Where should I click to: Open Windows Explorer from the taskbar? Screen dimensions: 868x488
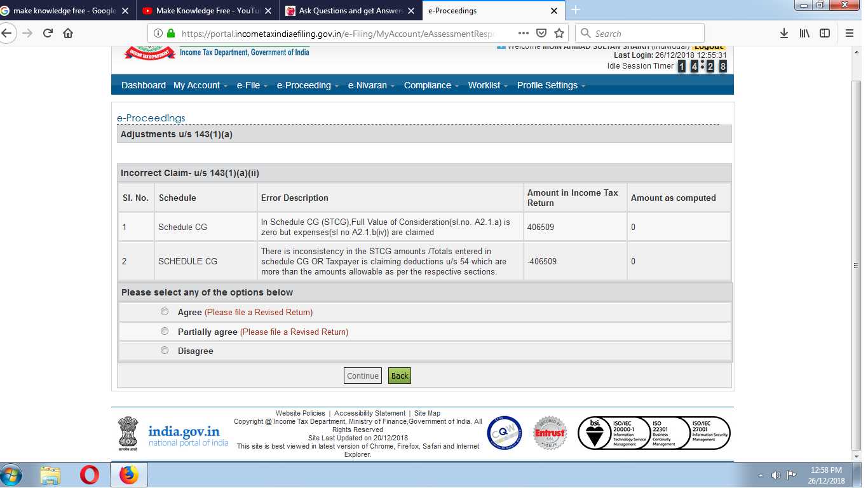pos(50,475)
